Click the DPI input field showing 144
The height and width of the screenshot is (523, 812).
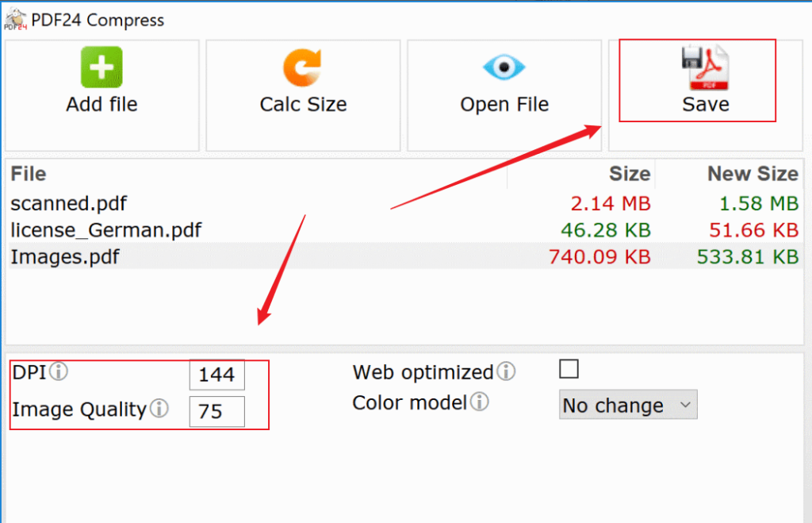coord(216,375)
